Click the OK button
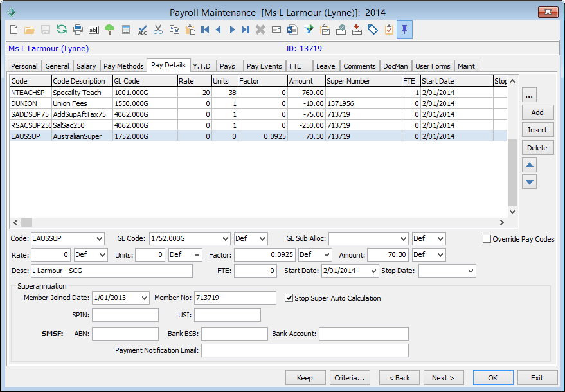This screenshot has height=392, width=565. click(493, 378)
